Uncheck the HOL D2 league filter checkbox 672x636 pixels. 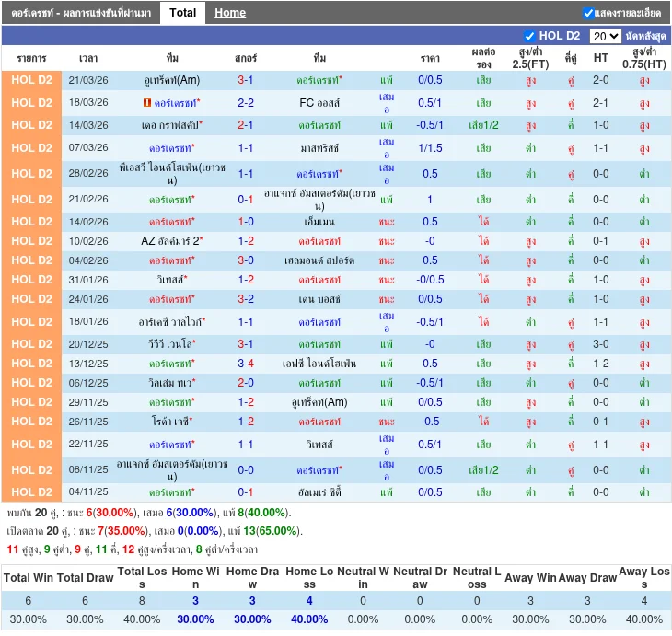coord(529,36)
